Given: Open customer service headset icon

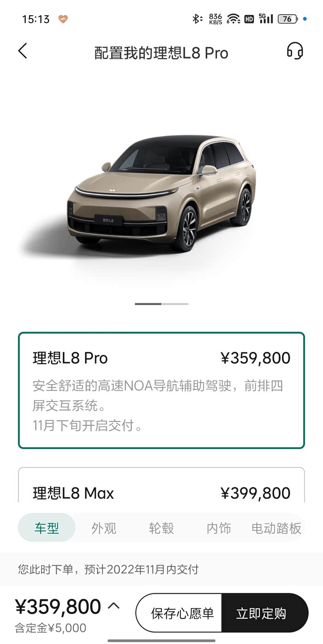Looking at the screenshot, I should (x=295, y=51).
